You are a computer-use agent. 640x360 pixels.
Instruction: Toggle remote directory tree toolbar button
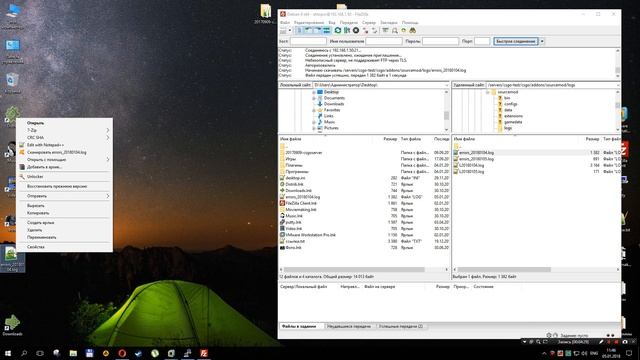[317, 31]
